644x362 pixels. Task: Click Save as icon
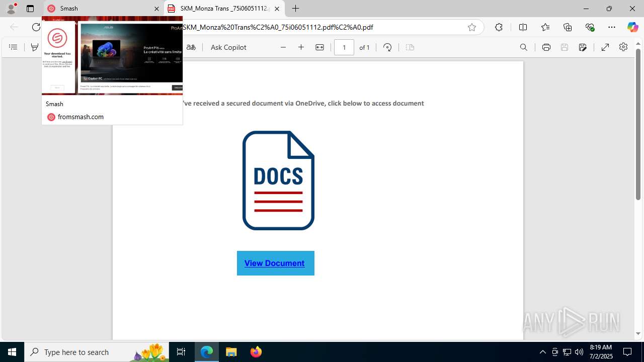(583, 47)
